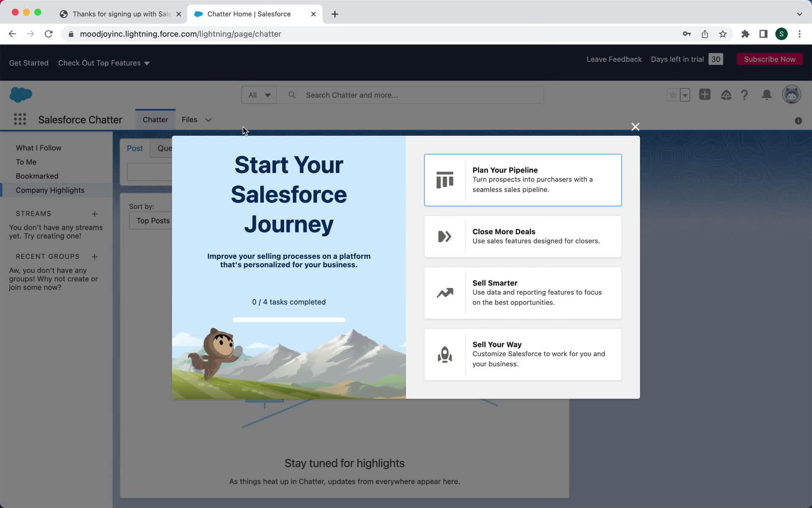Open the global actions plus icon
The image size is (812, 508).
coord(705,94)
